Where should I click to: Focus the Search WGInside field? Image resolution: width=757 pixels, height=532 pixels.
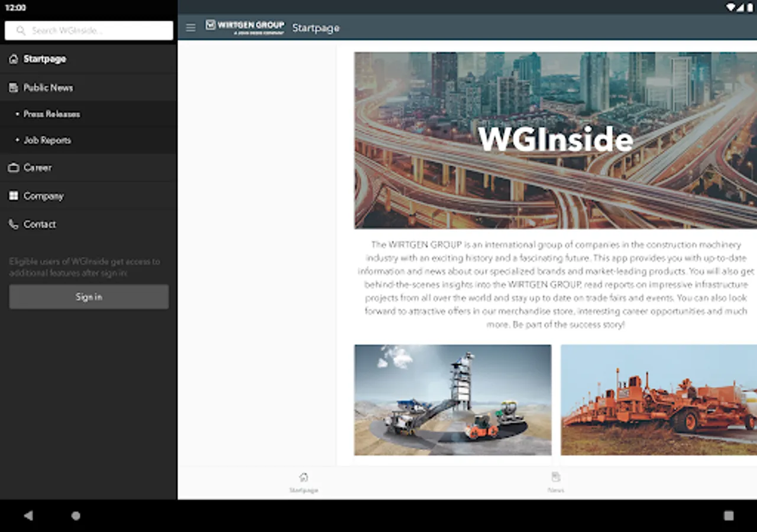(89, 30)
